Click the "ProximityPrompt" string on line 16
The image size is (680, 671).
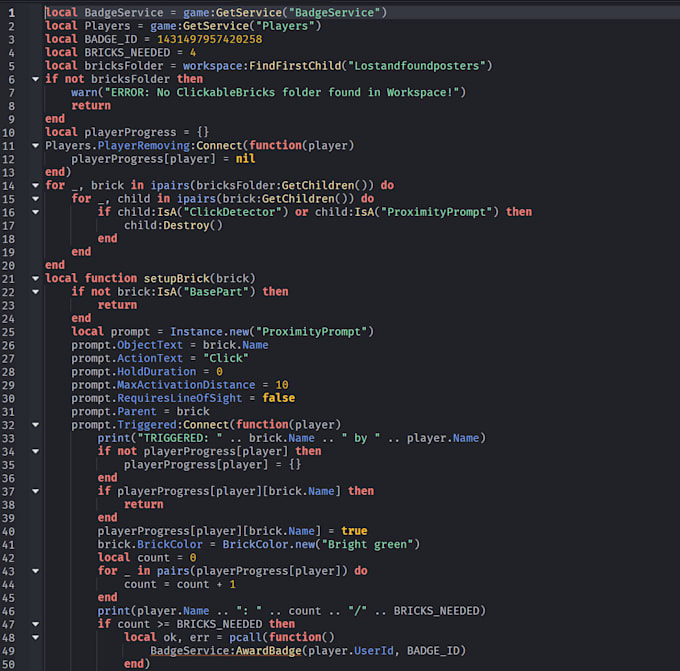click(436, 212)
